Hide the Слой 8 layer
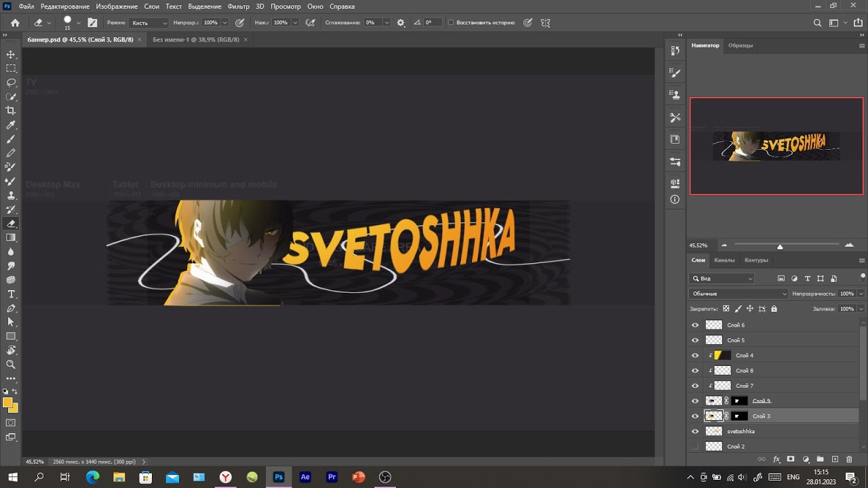868x488 pixels. point(695,371)
